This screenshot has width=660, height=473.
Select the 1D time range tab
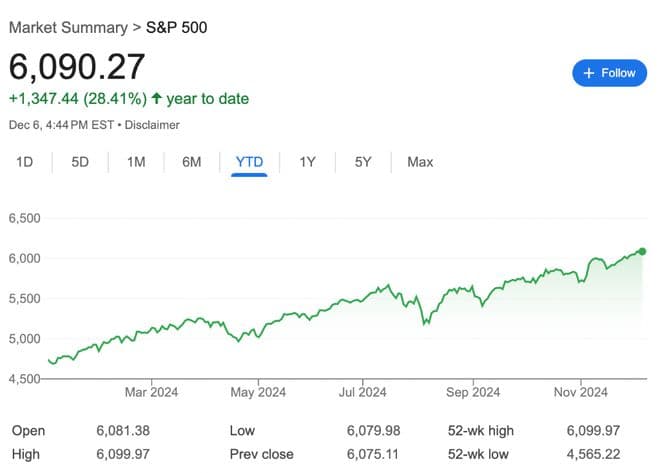pos(25,161)
